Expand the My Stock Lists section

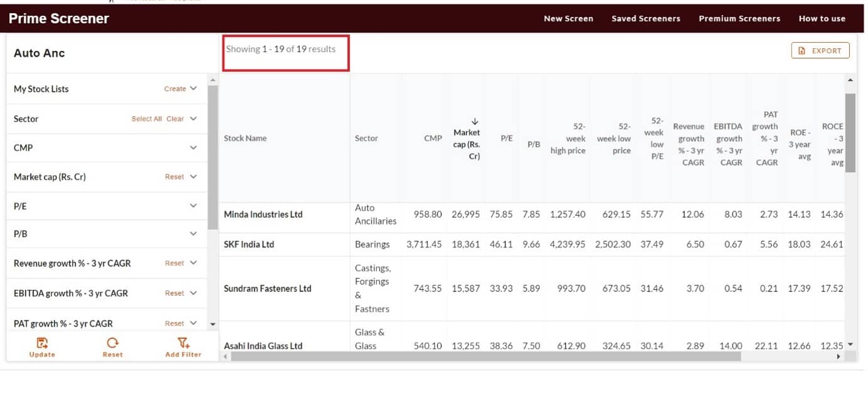193,89
